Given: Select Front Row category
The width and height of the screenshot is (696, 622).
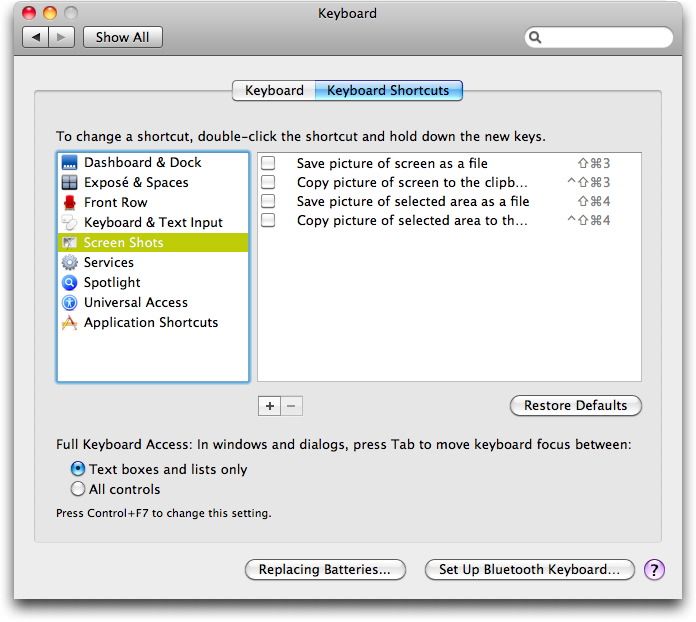Looking at the screenshot, I should pos(153,202).
